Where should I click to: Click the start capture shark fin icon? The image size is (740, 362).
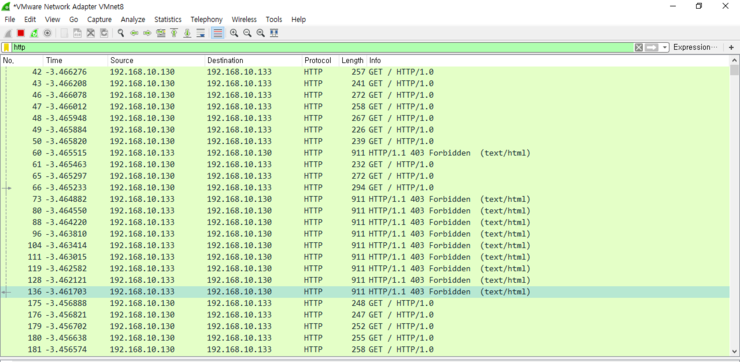(x=8, y=33)
